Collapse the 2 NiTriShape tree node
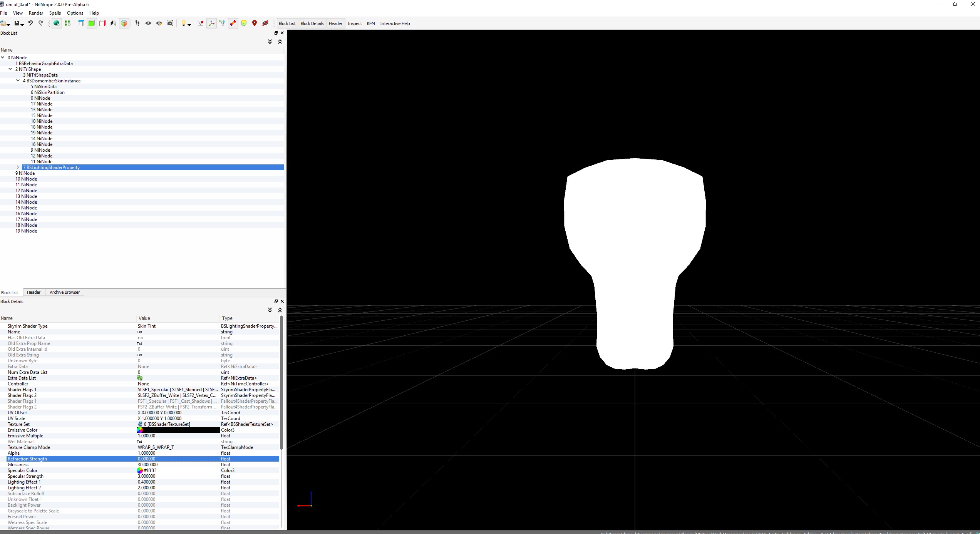The image size is (980, 534). [10, 69]
